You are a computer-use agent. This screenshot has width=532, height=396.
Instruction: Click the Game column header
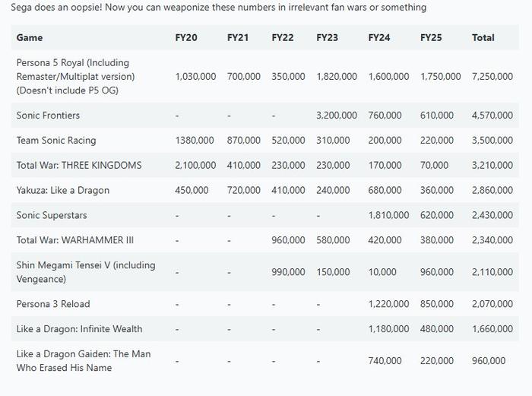[30, 37]
